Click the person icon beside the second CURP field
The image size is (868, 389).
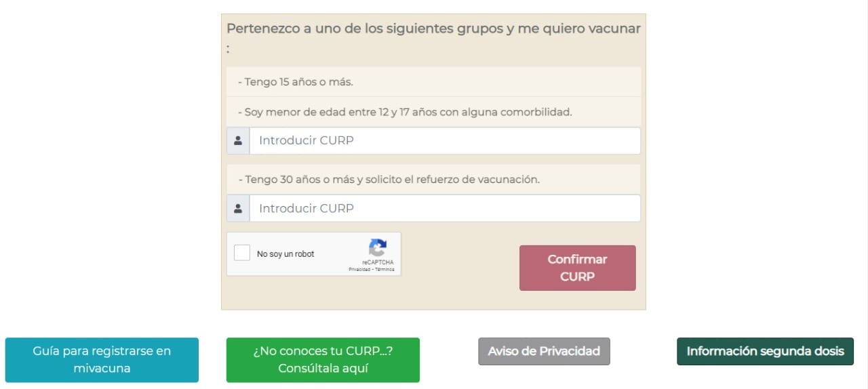coord(238,209)
